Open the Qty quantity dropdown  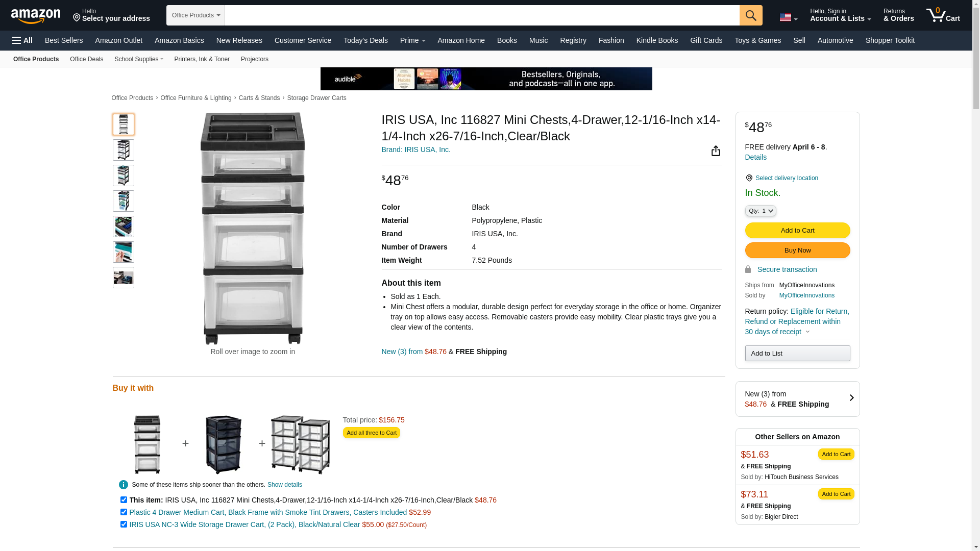(x=760, y=211)
